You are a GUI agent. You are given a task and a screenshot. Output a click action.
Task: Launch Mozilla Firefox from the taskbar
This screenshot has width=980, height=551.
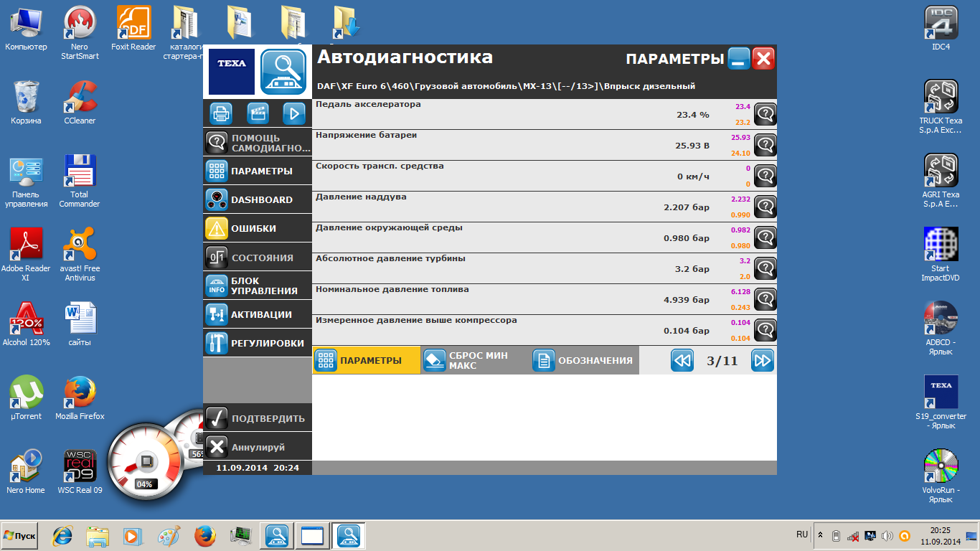point(205,535)
